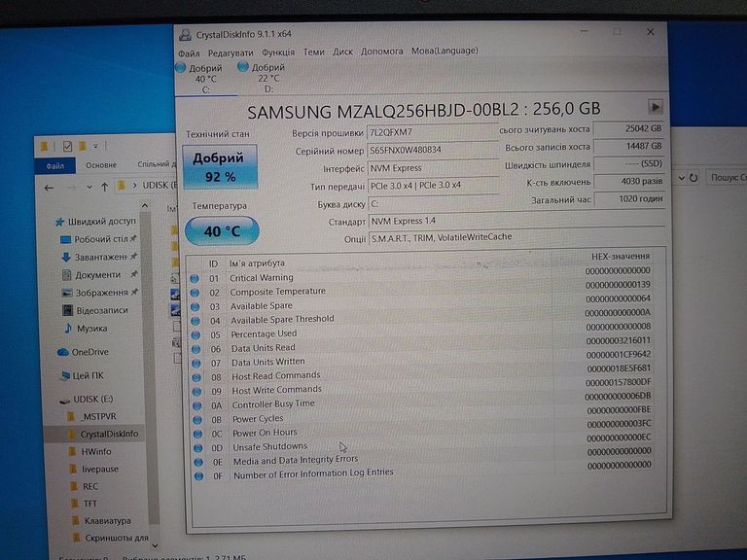Open the Мова(Language) menu
Image resolution: width=747 pixels, height=560 pixels.
click(445, 50)
